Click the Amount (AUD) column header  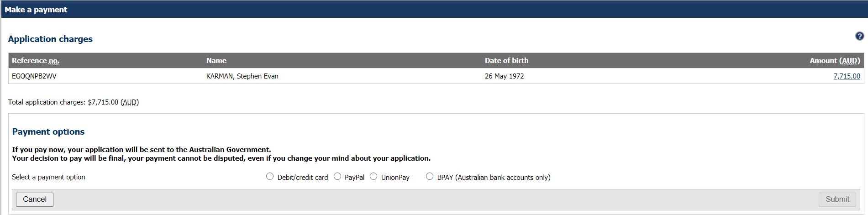[x=835, y=61]
